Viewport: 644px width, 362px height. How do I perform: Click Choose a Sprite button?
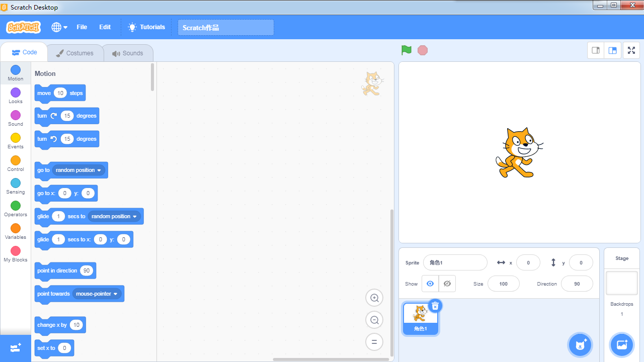pyautogui.click(x=580, y=345)
